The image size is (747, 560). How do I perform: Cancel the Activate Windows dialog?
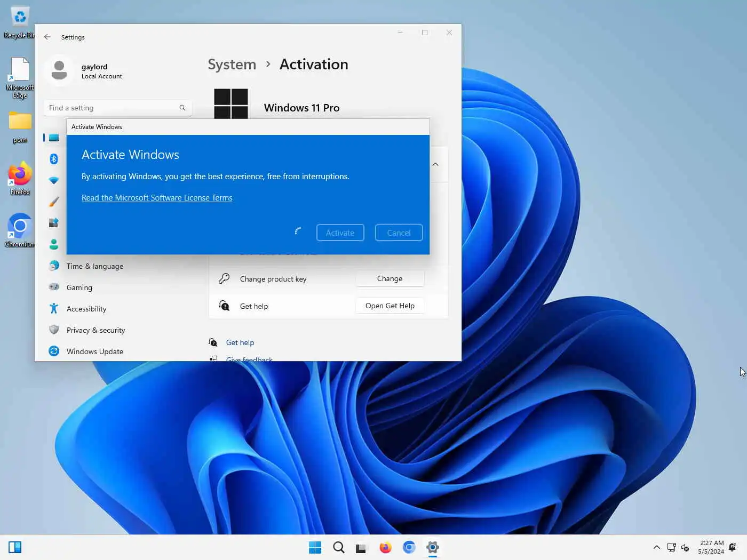click(399, 233)
